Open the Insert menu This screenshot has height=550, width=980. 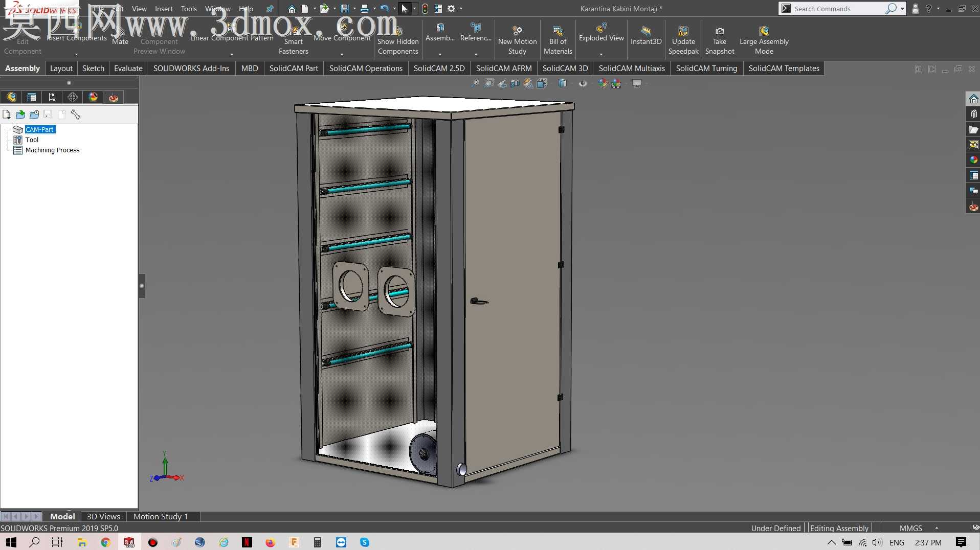pos(164,9)
